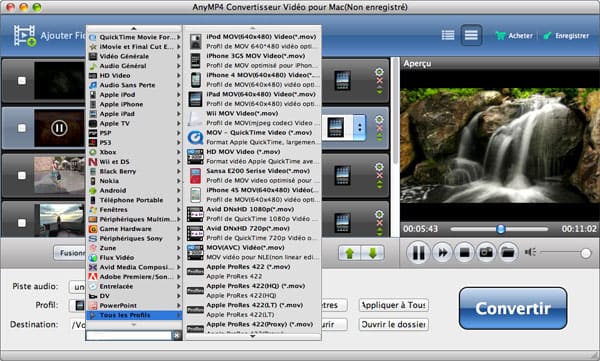Remove third video with red X
Viewport: 600px width, 361px height.
point(379,175)
